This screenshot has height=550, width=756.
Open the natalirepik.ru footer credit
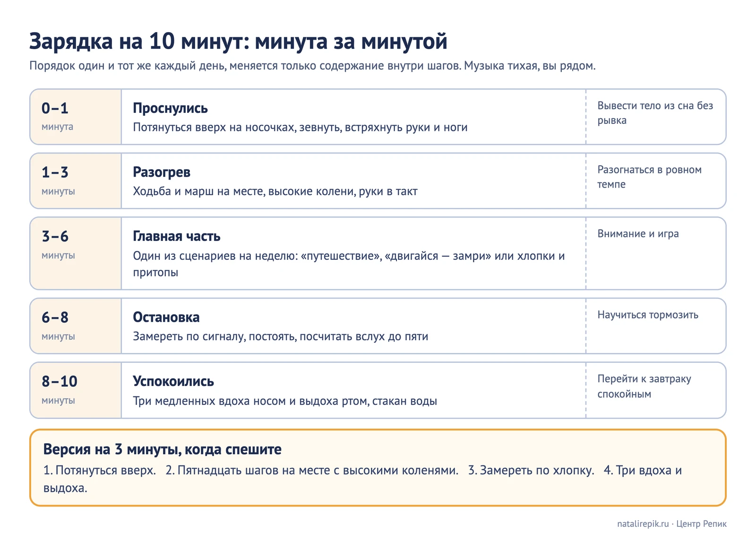(x=672, y=524)
